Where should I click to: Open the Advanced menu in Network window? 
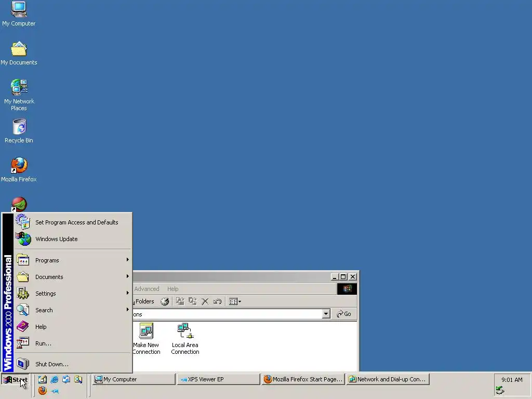147,289
